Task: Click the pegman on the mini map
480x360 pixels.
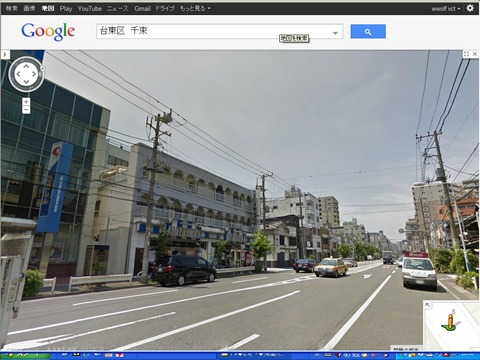Action: click(450, 323)
